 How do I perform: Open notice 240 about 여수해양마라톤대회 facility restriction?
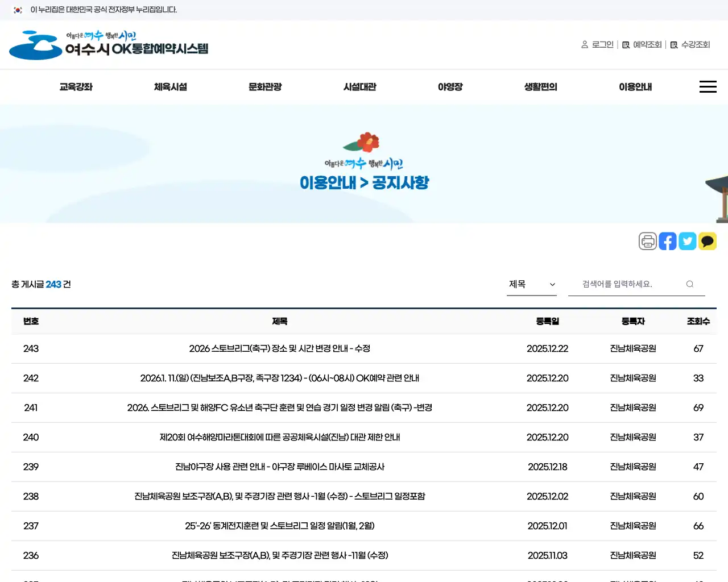[280, 437]
